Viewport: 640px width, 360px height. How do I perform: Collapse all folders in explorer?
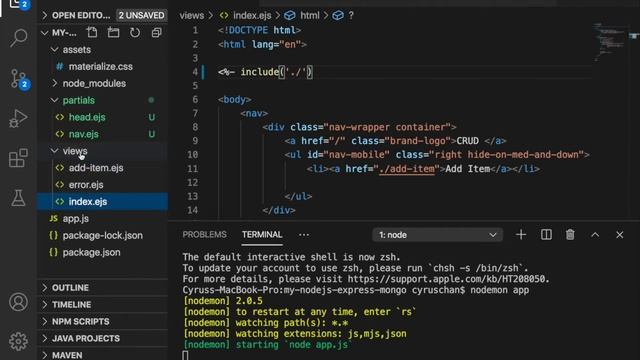click(156, 33)
